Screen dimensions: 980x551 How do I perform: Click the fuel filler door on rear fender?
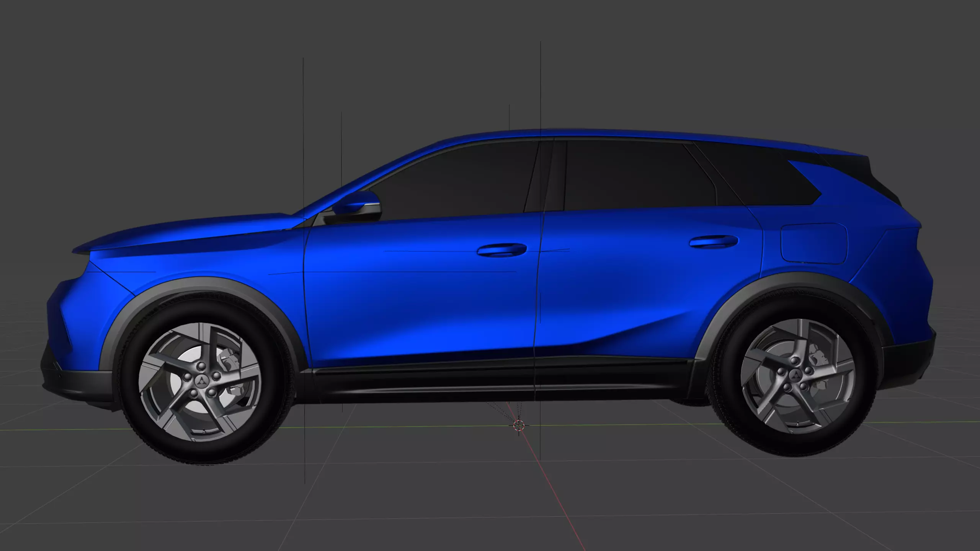tap(814, 243)
